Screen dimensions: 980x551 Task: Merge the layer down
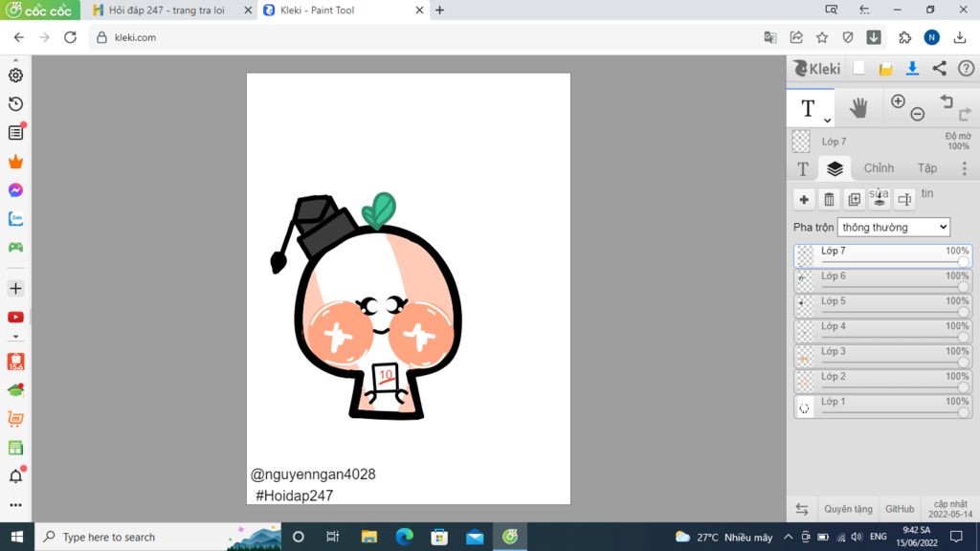pyautogui.click(x=879, y=199)
